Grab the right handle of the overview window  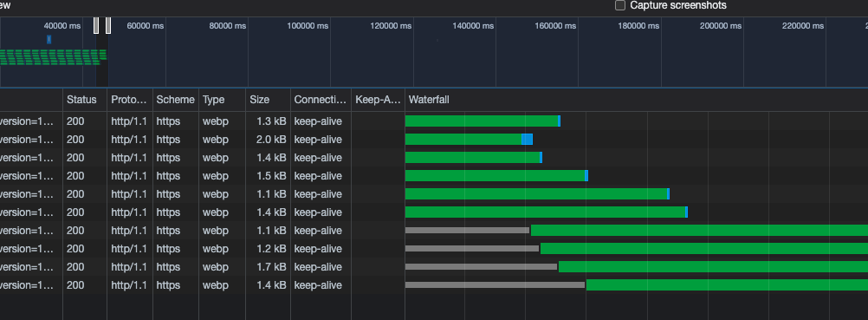pos(108,25)
